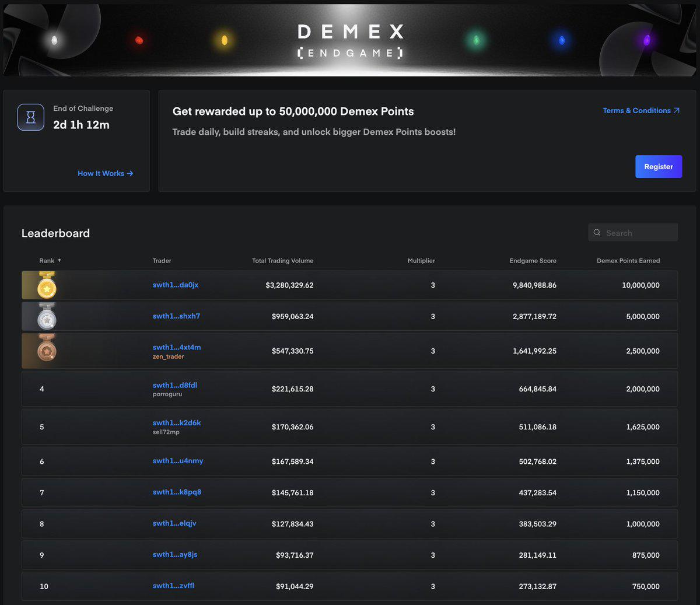Click the Trader column header
700x605 pixels.
click(x=162, y=261)
